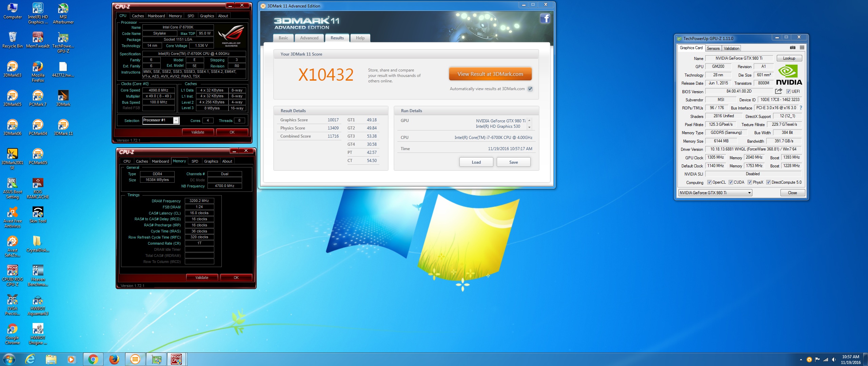Click GPU-Z BIOS export share icon

pyautogui.click(x=778, y=91)
